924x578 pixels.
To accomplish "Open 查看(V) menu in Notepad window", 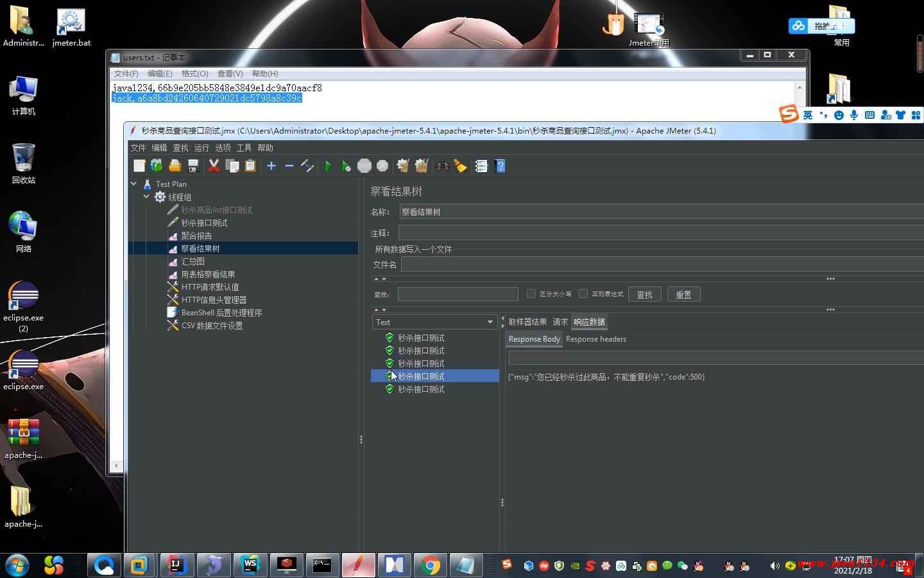I will coord(230,74).
